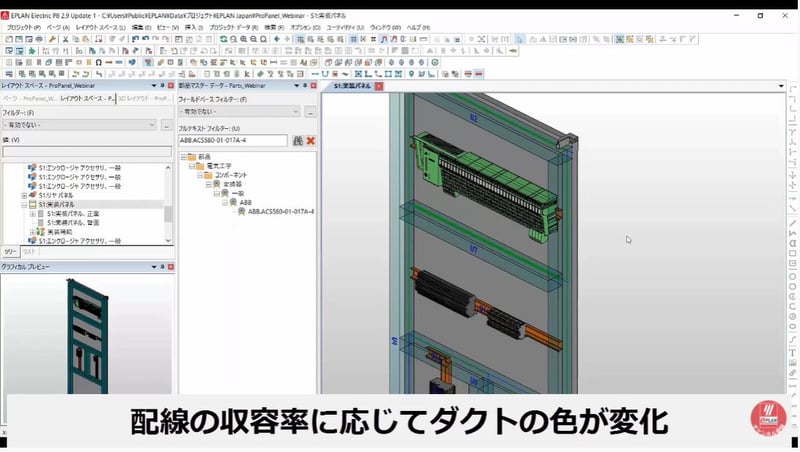
Task: Click the ... button beside Layout Space filter
Action: pyautogui.click(x=166, y=124)
